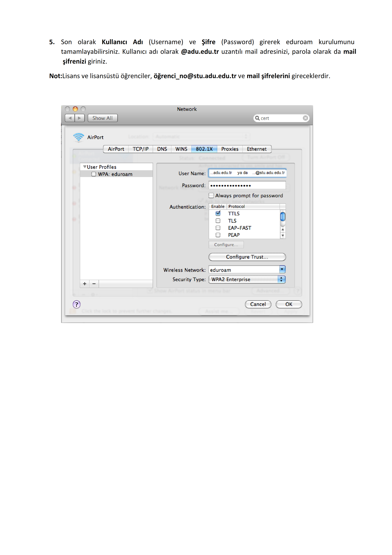Enable the PEAP protocol checkbox
The width and height of the screenshot is (392, 555).
click(x=218, y=235)
